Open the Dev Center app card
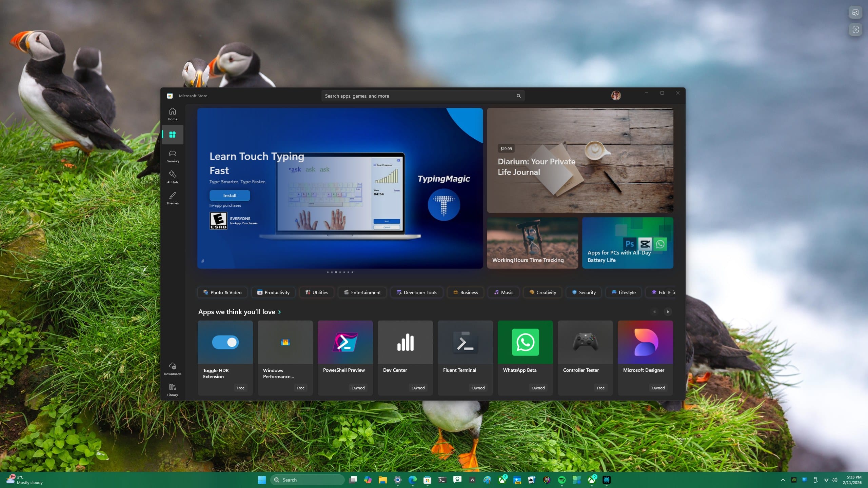The width and height of the screenshot is (868, 488). 405,358
